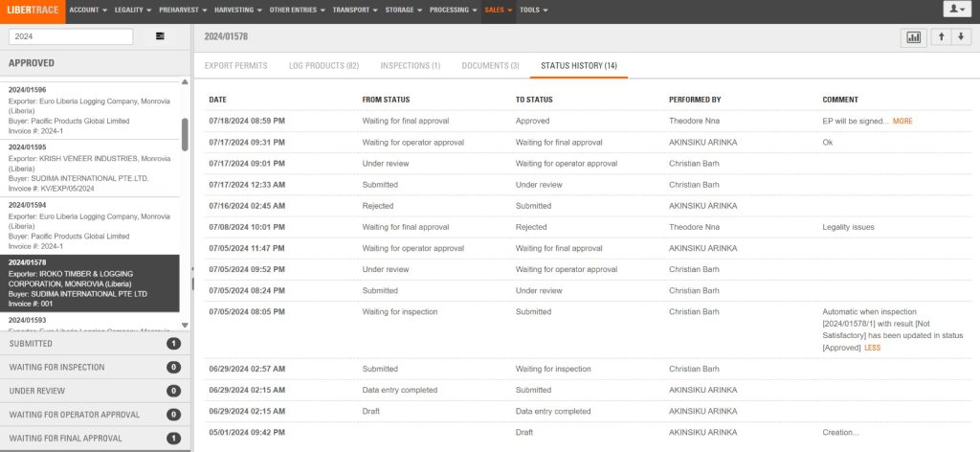
Task: Open the Sales dropdown menu
Action: 498,11
